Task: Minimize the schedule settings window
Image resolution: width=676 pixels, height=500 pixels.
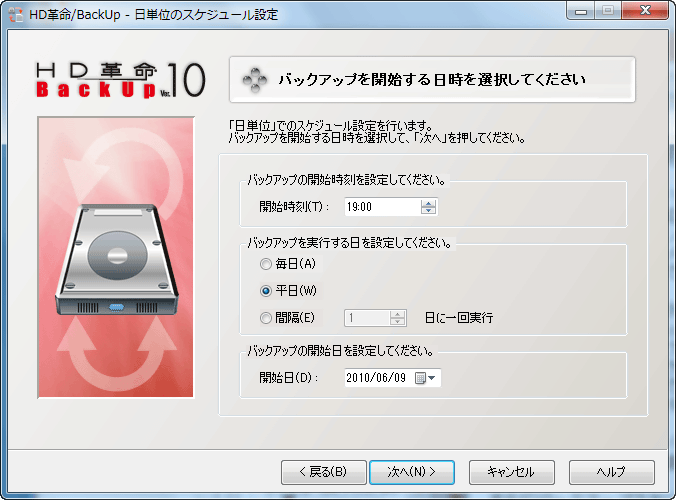Action: coord(581,11)
